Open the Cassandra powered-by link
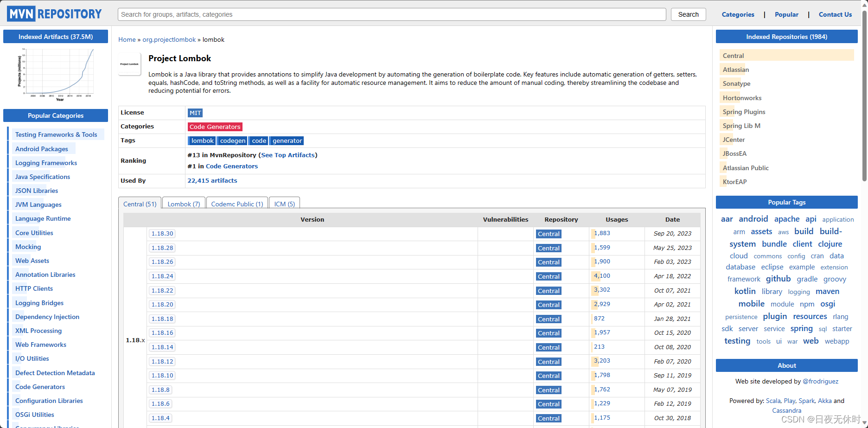This screenshot has width=868, height=428. 786,410
